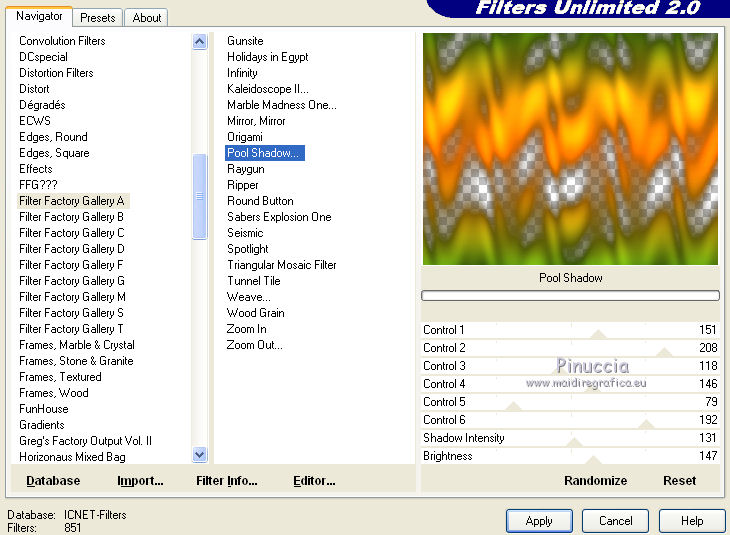Open Filter Info...
The image size is (730, 535).
227,481
